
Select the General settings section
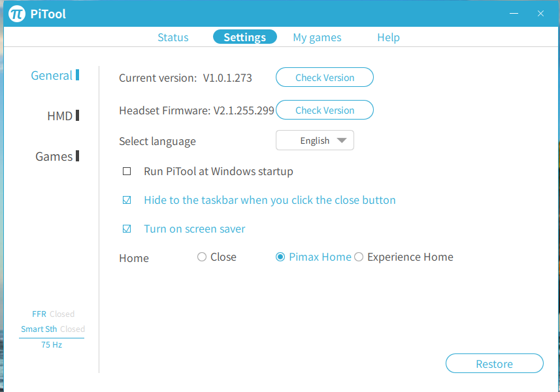[x=55, y=75]
